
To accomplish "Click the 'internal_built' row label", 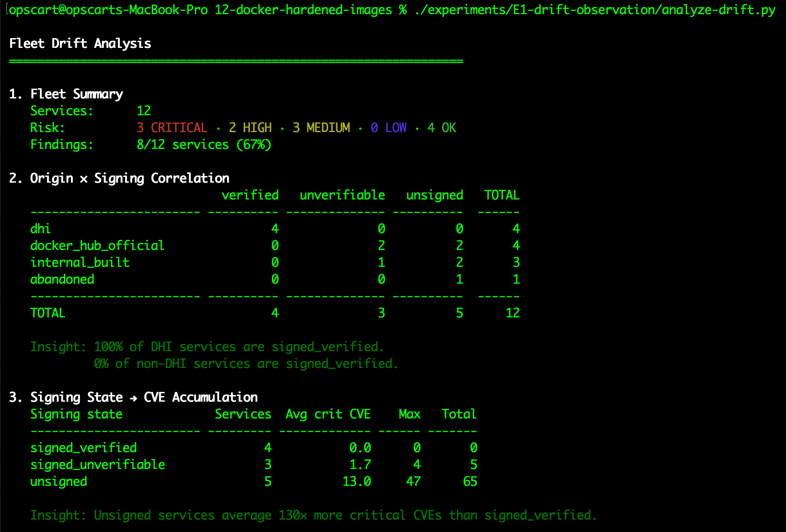I will (80, 262).
